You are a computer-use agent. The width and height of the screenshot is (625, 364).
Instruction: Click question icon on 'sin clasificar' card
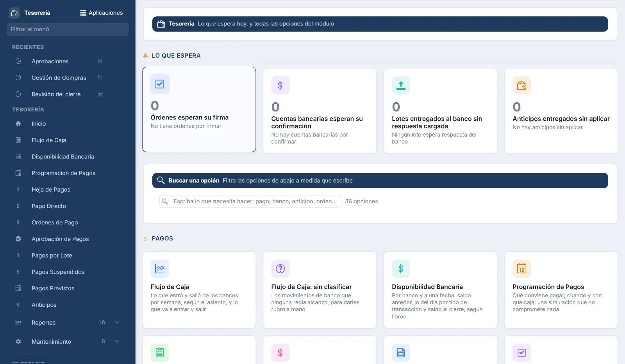280,269
